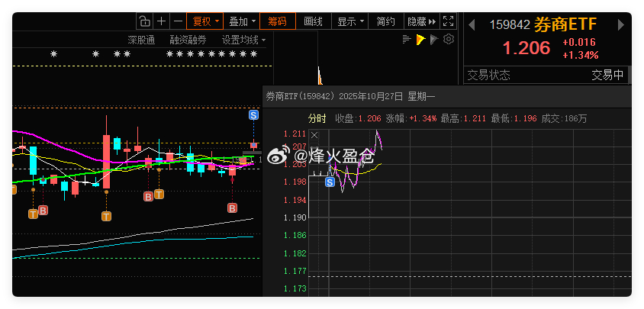Close the intraday popup with X
This screenshot has height=309, width=644.
[314, 135]
